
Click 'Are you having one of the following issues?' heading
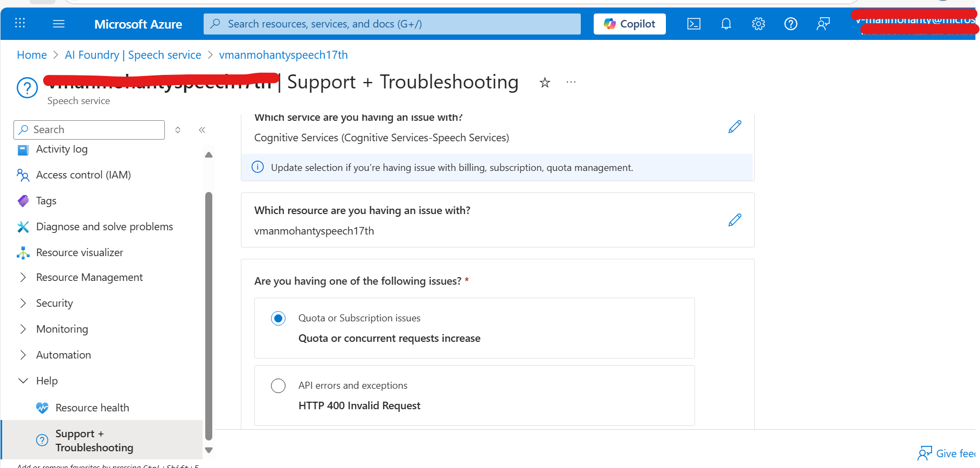click(358, 281)
